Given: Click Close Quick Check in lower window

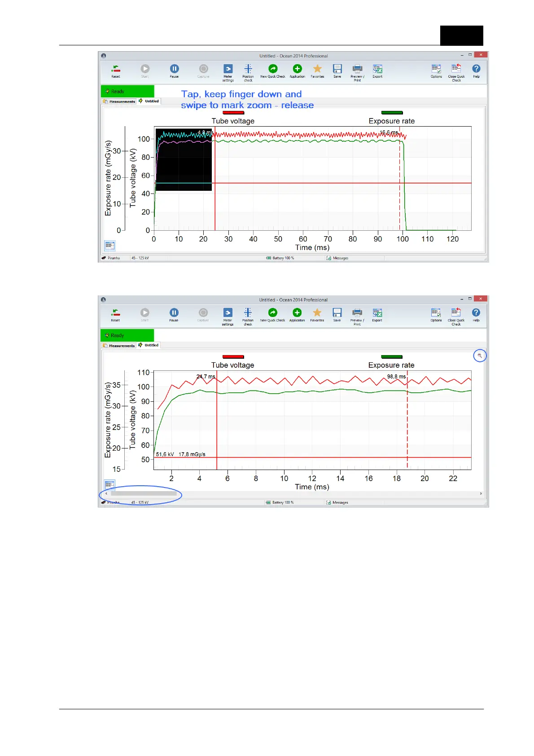Looking at the screenshot, I should click(456, 316).
